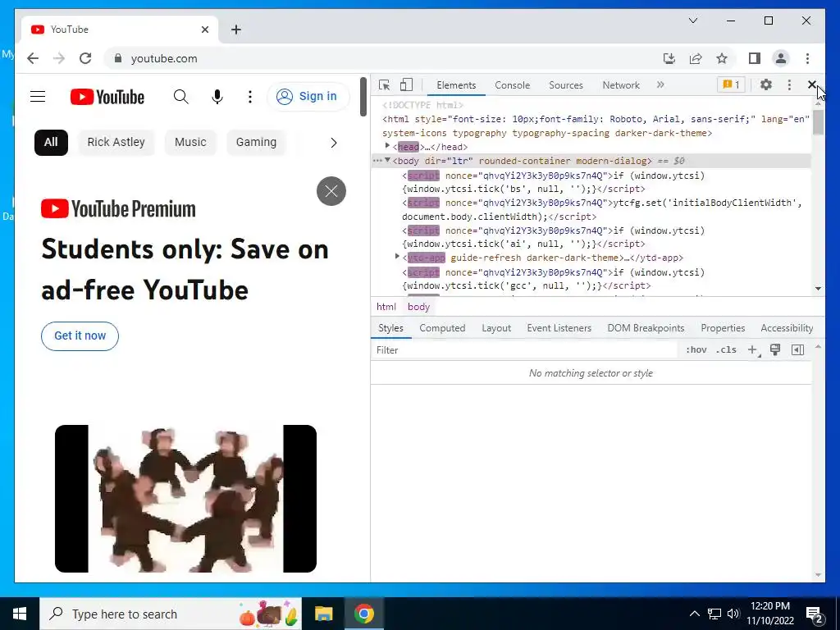
Task: Switch to the Console tab
Action: [x=512, y=85]
